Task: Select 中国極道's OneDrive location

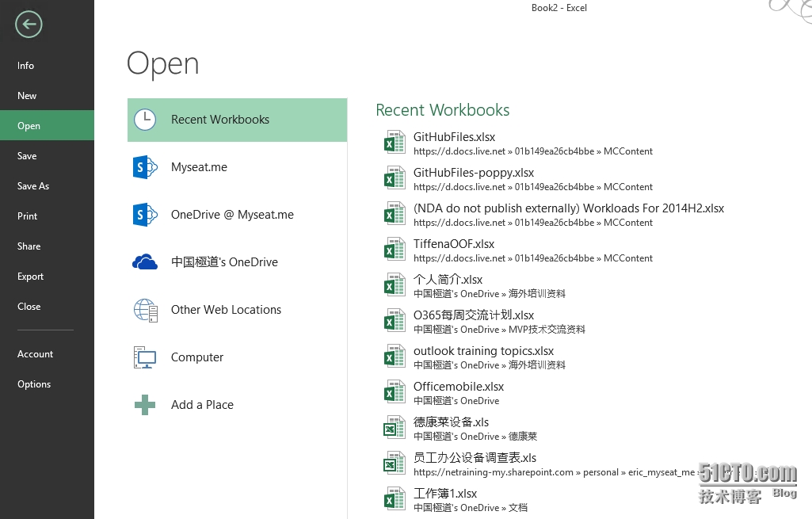Action: point(237,262)
